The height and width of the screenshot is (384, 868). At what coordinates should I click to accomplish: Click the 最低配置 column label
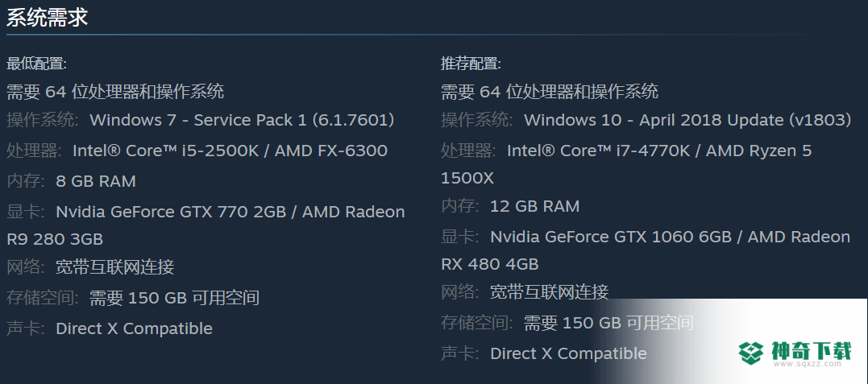click(36, 64)
